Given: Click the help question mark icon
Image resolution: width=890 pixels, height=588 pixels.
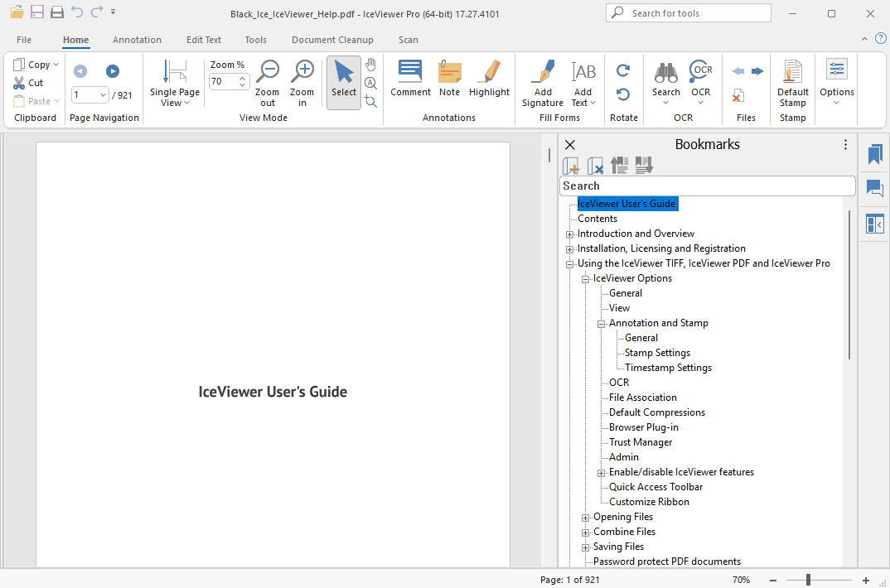Looking at the screenshot, I should tap(880, 39).
